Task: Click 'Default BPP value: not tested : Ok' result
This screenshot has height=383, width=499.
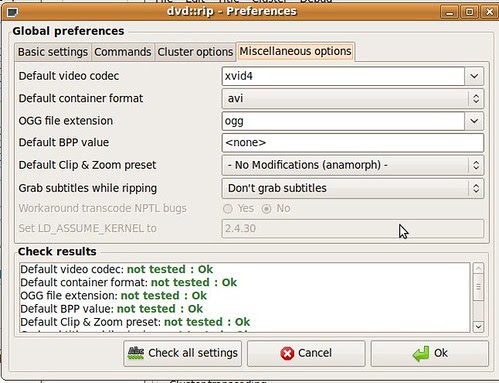Action: pos(111,309)
